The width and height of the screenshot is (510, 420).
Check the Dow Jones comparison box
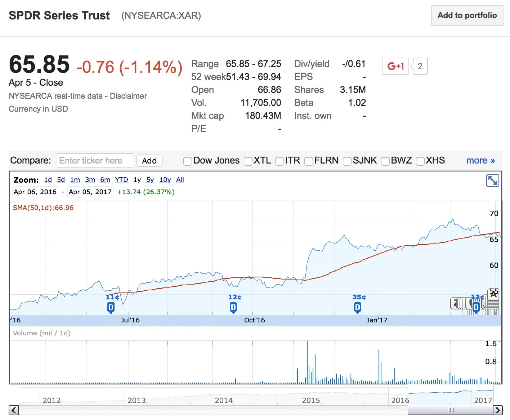pyautogui.click(x=187, y=161)
